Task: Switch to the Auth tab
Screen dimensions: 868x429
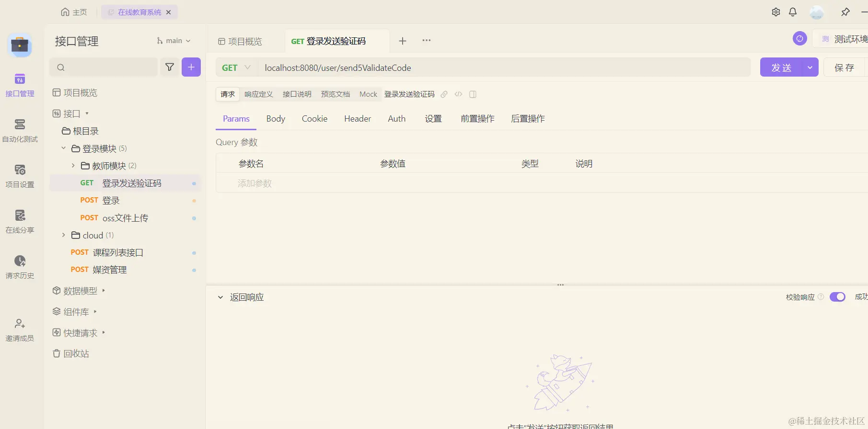Action: coord(397,119)
